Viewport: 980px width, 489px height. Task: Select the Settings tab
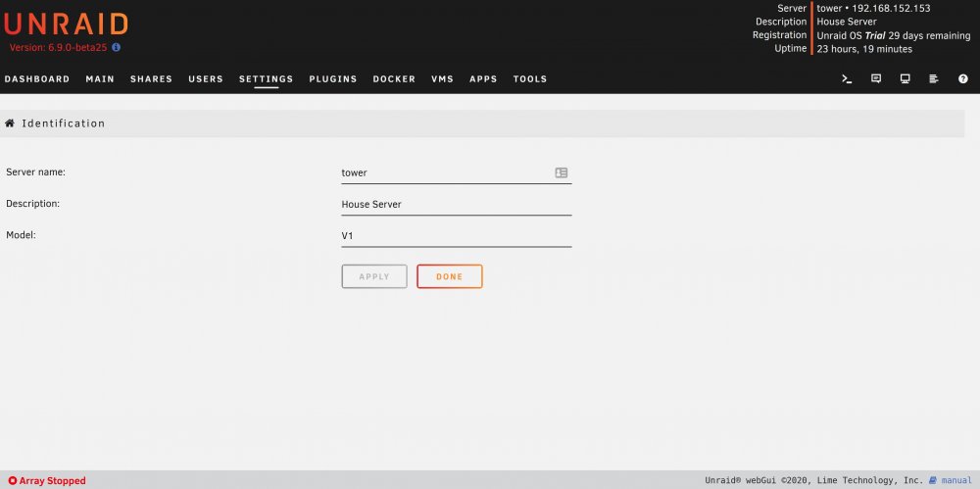click(x=267, y=78)
